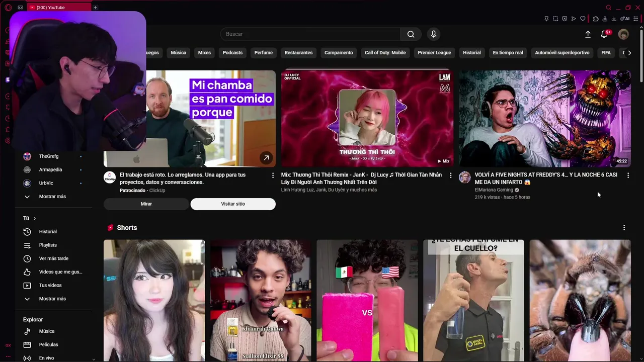This screenshot has height=362, width=644.
Task: Open the Mexico vs USA Short thumbnail
Action: (367, 301)
